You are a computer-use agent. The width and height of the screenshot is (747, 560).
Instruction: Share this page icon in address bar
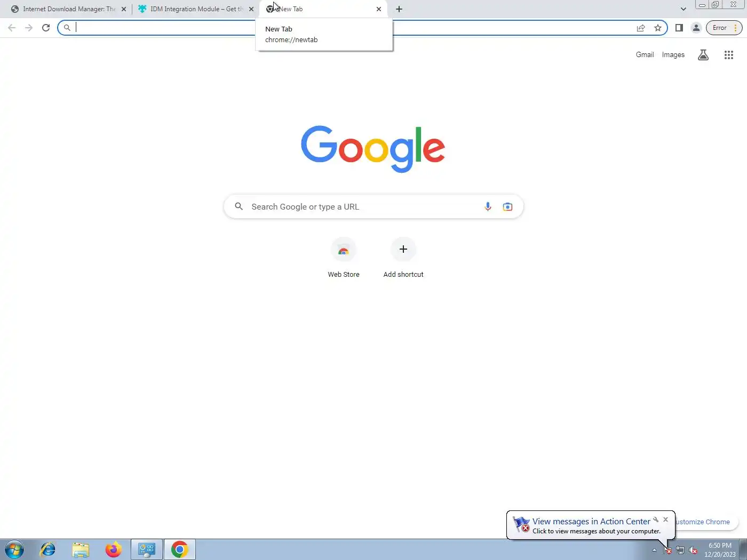pos(641,28)
